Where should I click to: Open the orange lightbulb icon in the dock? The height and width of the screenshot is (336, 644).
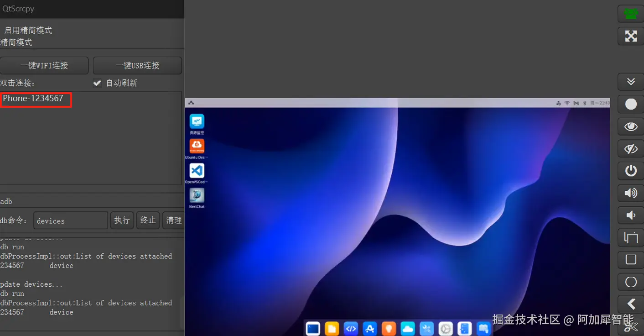tap(389, 328)
